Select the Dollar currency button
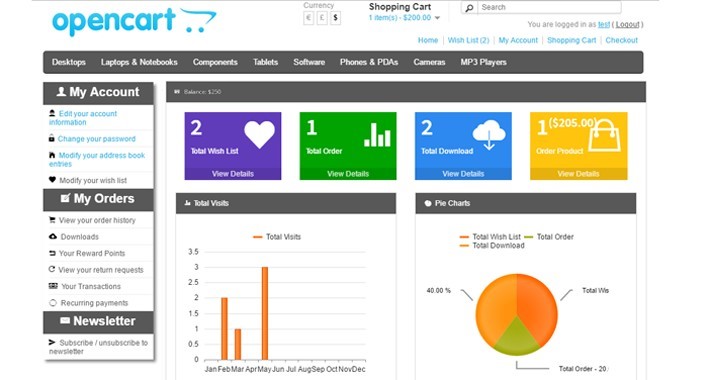Screen dimensions: 710x380 (x=335, y=18)
